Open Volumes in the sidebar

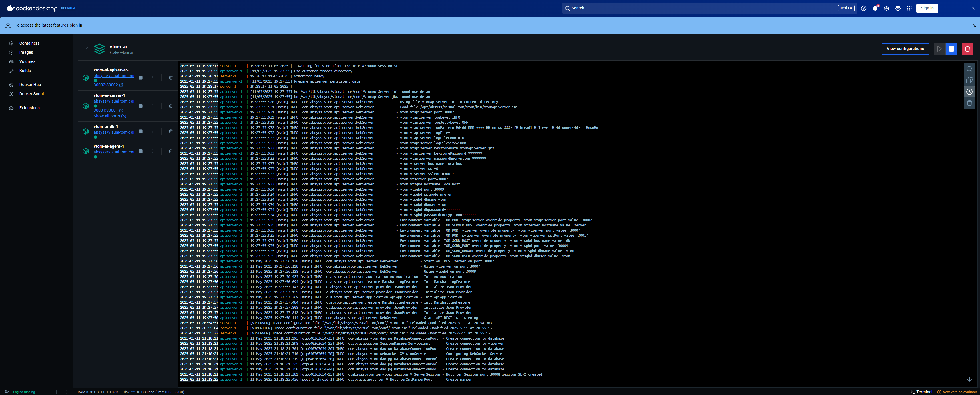click(27, 62)
